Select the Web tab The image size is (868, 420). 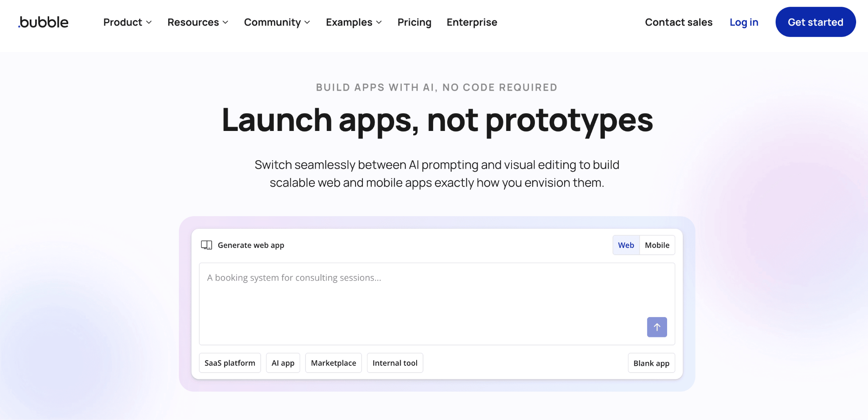click(x=626, y=245)
